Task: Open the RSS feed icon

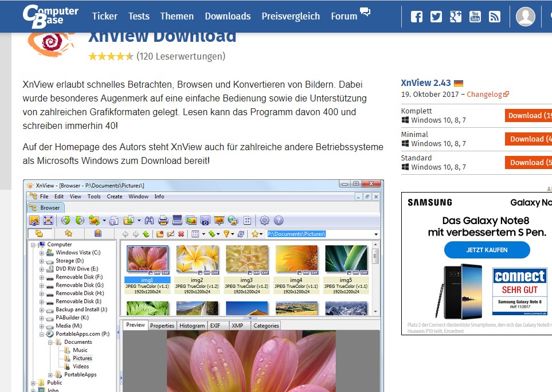Action: [494, 17]
